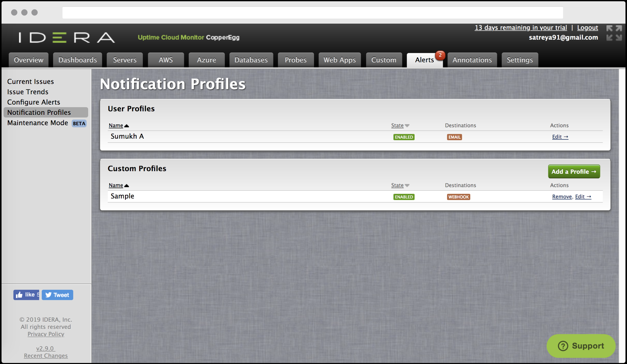
Task: Click the Add a Profile button
Action: (x=574, y=171)
